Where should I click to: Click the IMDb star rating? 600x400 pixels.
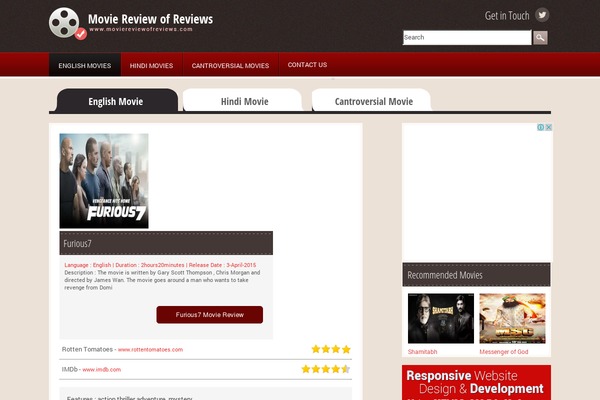[x=326, y=369]
